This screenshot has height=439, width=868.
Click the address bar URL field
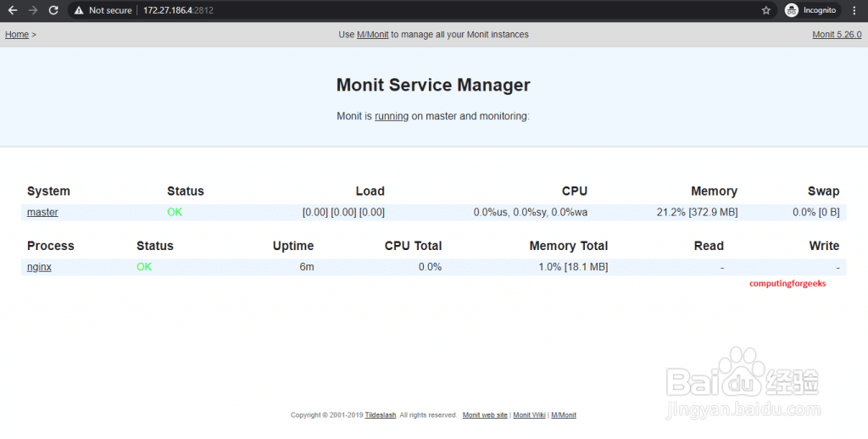click(339, 10)
